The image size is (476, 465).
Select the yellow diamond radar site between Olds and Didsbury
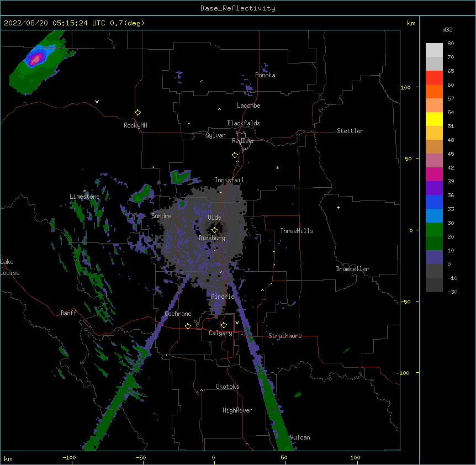pyautogui.click(x=214, y=230)
